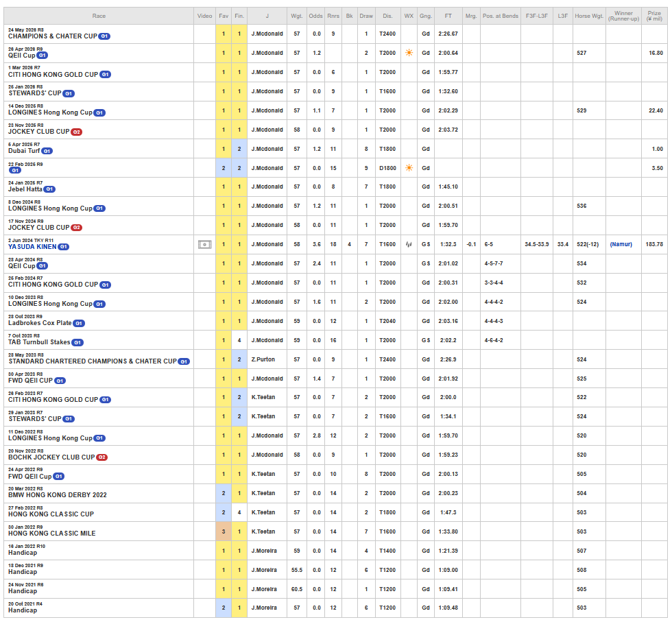The image size is (672, 622).
Task: Click the G1 badge next to Yasuda Kinen
Action: [63, 247]
